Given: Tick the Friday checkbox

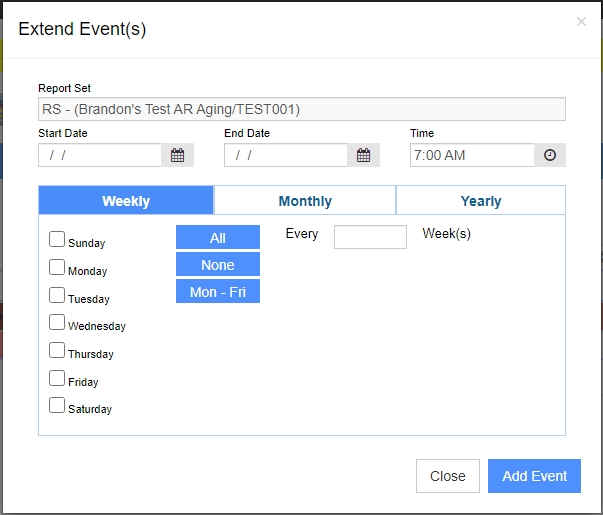Looking at the screenshot, I should 57,378.
